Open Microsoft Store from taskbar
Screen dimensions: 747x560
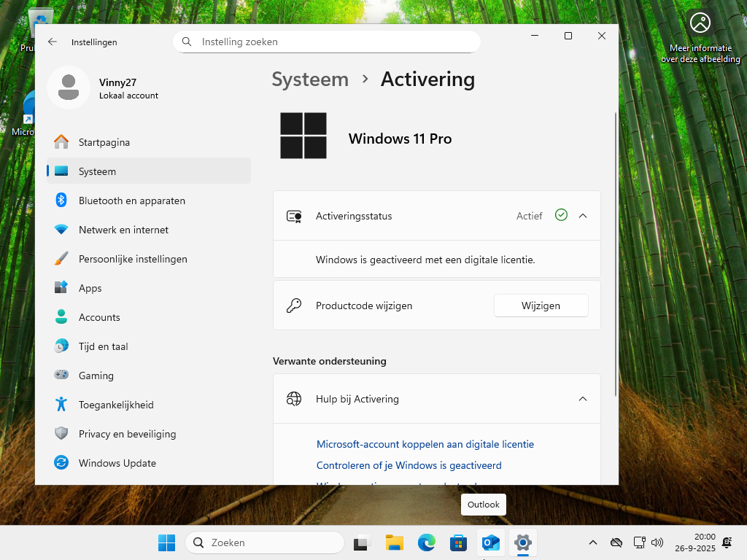pyautogui.click(x=458, y=542)
